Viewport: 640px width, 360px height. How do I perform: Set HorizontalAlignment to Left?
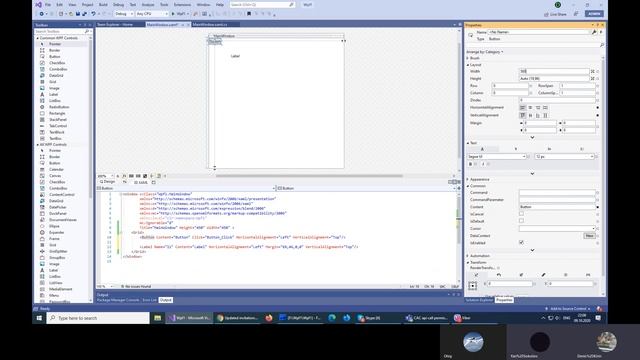pos(522,107)
